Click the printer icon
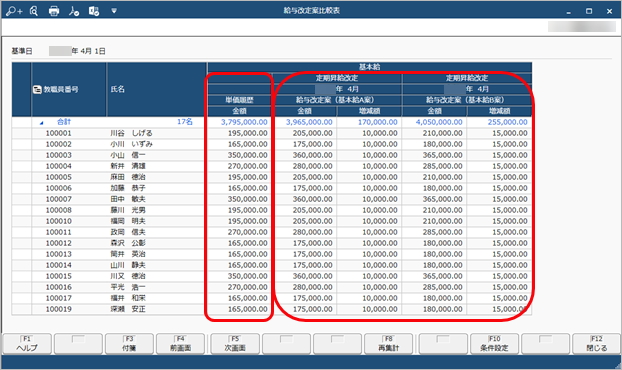This screenshot has width=622, height=370. pos(54,11)
